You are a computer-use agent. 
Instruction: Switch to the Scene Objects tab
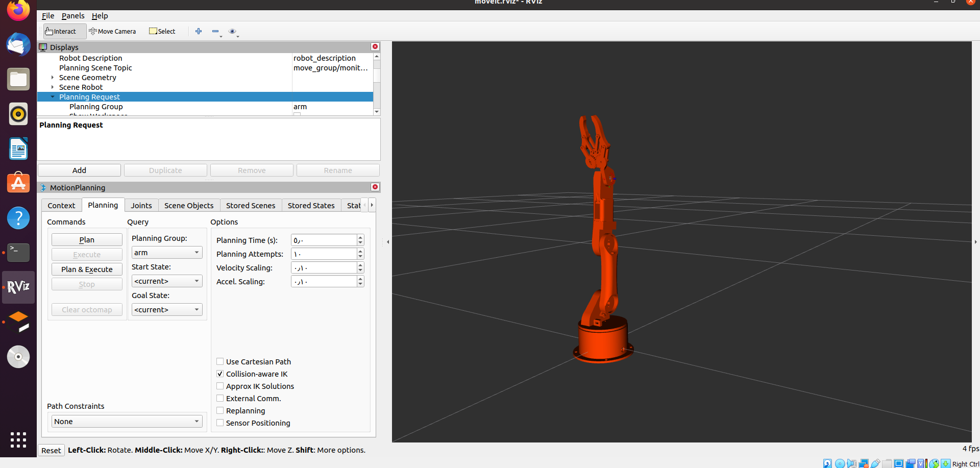coord(189,205)
